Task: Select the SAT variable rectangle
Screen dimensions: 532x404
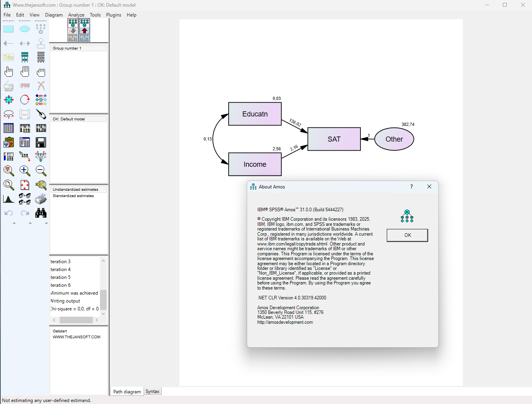Action: [334, 139]
